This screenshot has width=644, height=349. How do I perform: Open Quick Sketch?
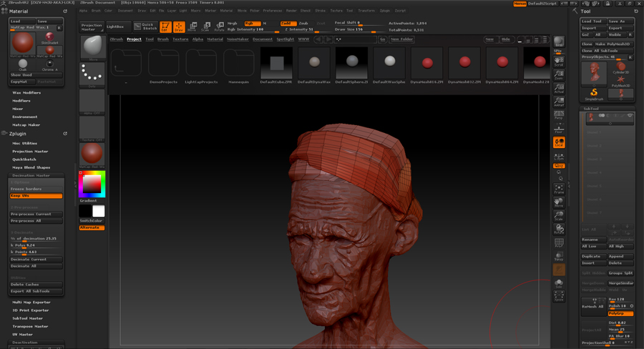click(145, 26)
